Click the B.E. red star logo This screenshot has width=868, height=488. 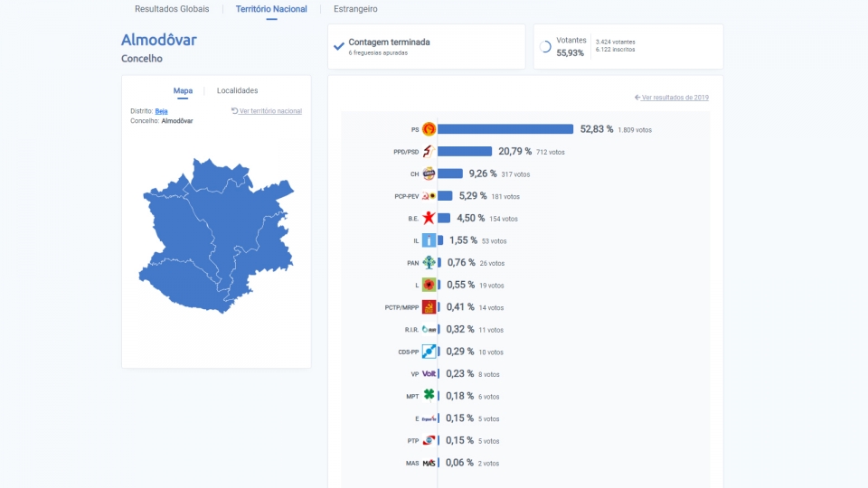429,218
